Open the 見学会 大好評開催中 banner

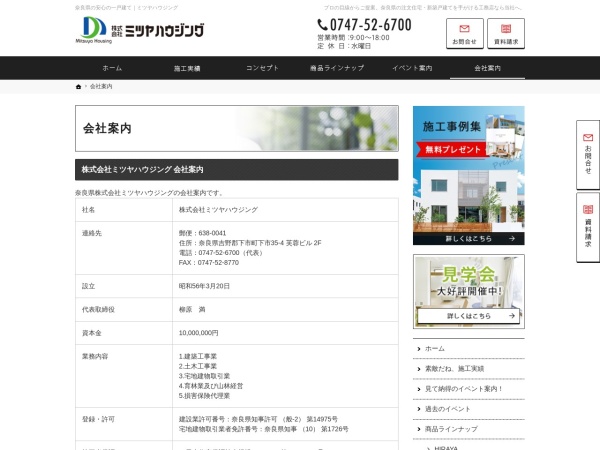[x=469, y=292]
